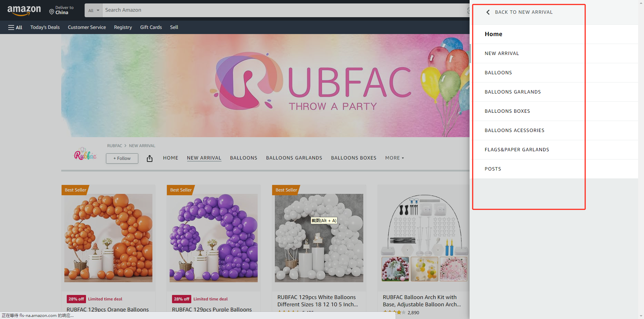The image size is (644, 319).
Task: Click the Deliver to China location icon
Action: pyautogui.click(x=52, y=12)
